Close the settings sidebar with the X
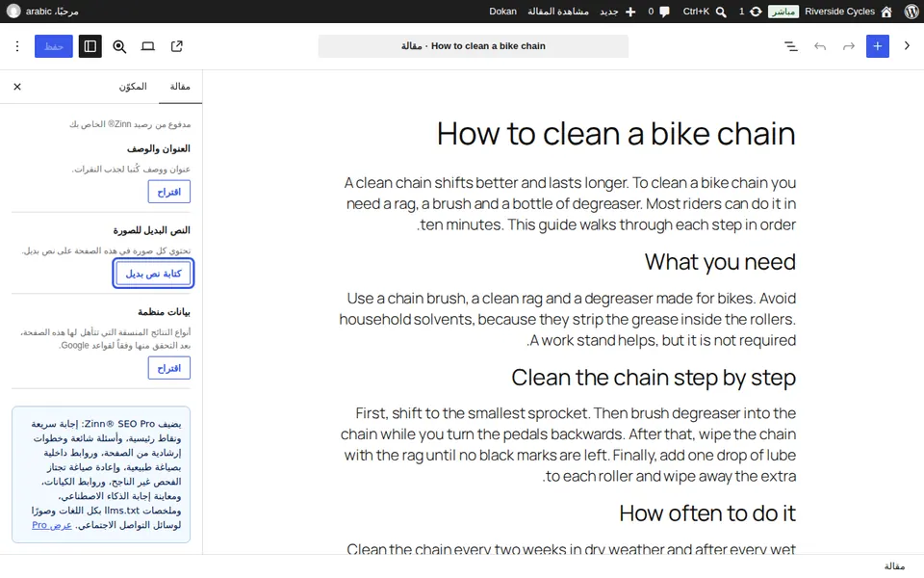 [17, 87]
